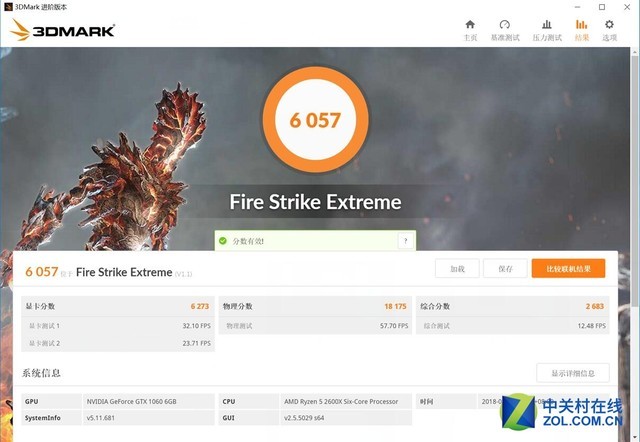Click the Load (加载) button

click(x=457, y=269)
